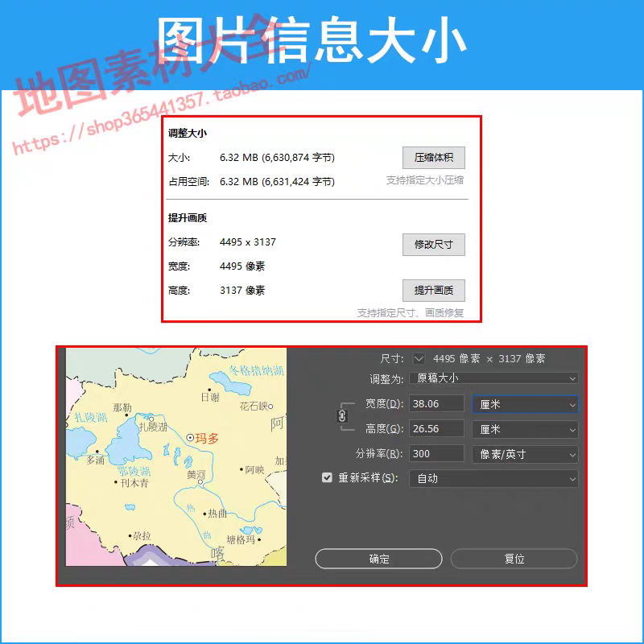The height and width of the screenshot is (644, 644).
Task: Open the height unit 厘米 dropdown
Action: pyautogui.click(x=526, y=429)
